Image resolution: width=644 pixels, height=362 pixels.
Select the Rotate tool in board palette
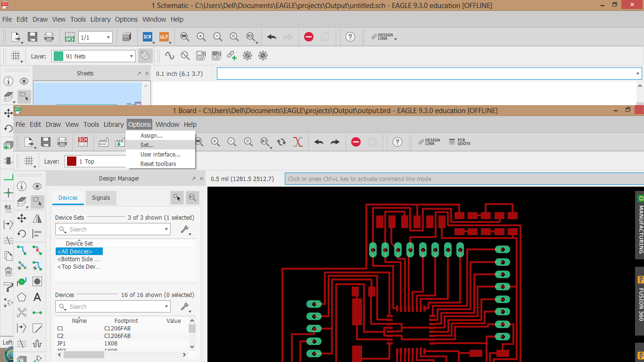pos(22,234)
